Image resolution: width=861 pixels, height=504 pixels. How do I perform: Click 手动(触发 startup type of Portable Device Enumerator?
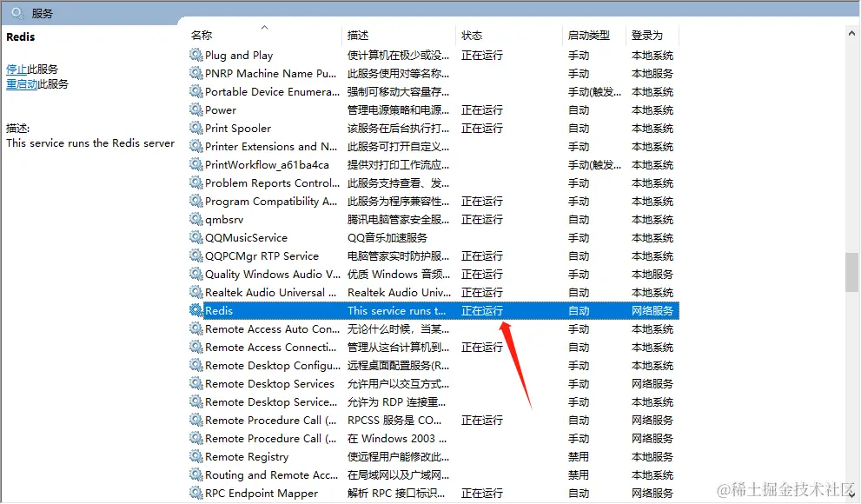pyautogui.click(x=594, y=92)
